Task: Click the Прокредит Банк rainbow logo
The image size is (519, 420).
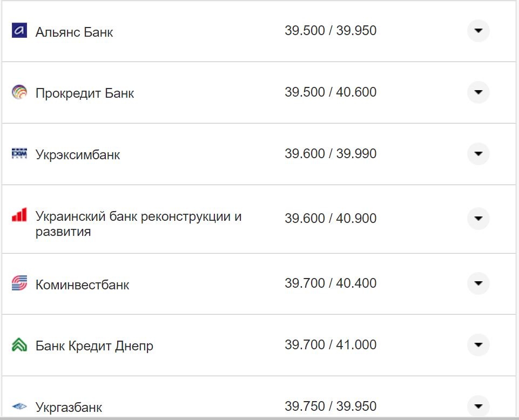Action: tap(19, 92)
